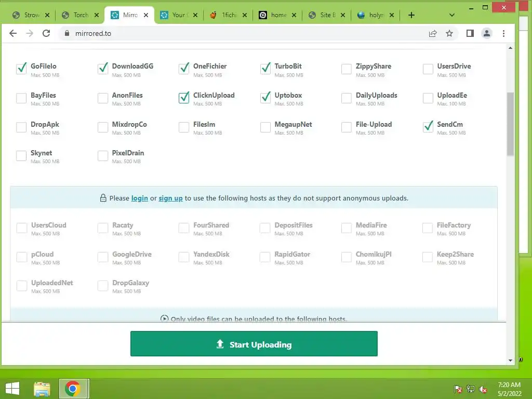Uncheck the SendCm host
This screenshot has width=532, height=399.
(x=428, y=127)
